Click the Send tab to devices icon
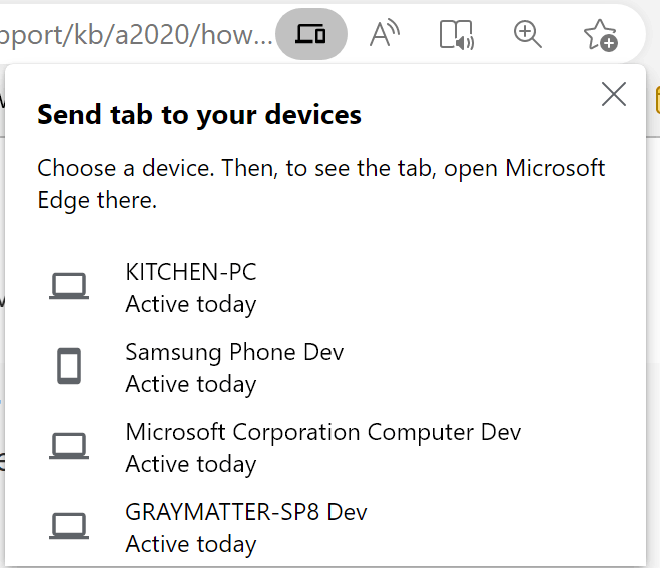660x568 pixels. pyautogui.click(x=311, y=35)
